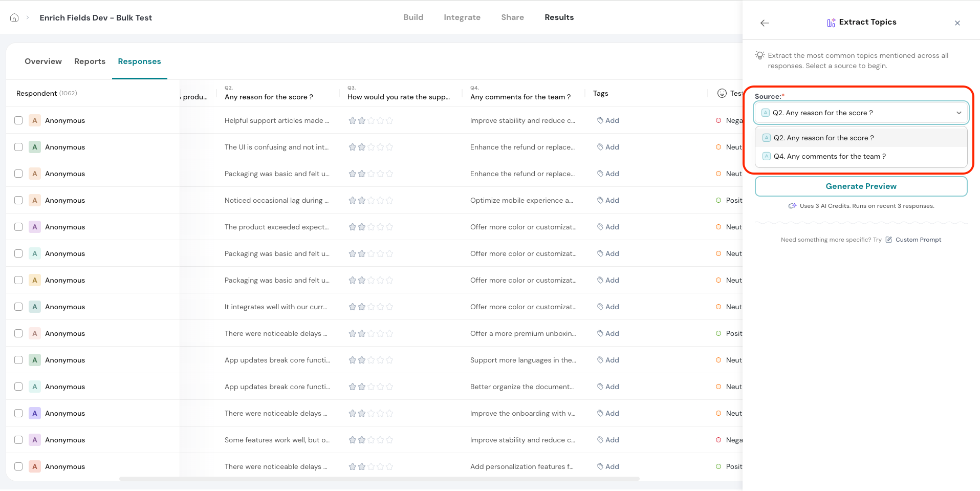The width and height of the screenshot is (980, 491).
Task: Select the first Anonymous respondent checkbox
Action: 18,120
